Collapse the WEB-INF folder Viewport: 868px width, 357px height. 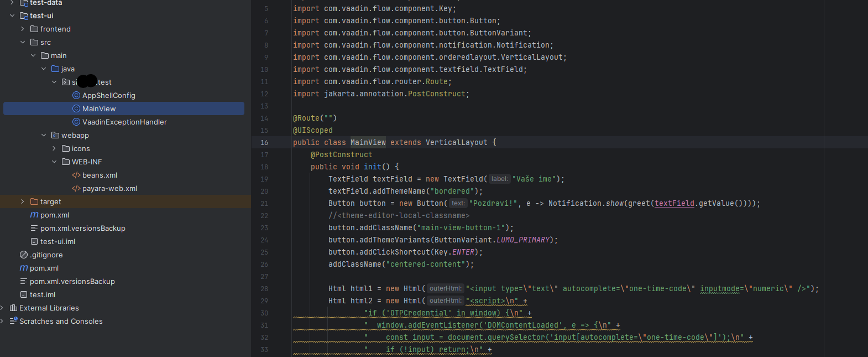point(54,162)
